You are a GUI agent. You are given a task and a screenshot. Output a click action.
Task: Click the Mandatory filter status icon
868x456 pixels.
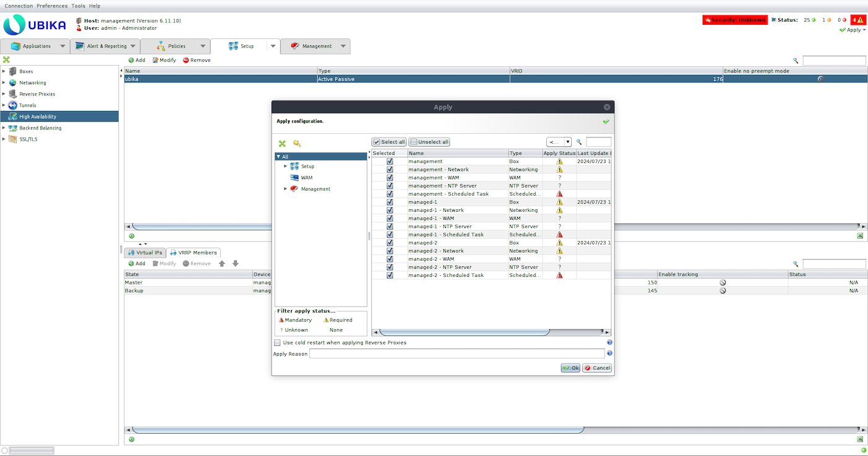coord(281,320)
